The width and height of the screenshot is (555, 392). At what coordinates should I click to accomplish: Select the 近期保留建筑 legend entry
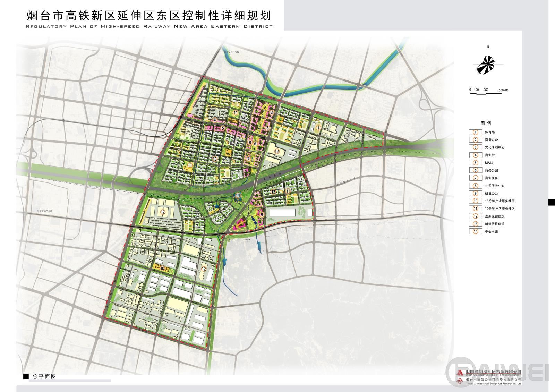click(x=494, y=216)
